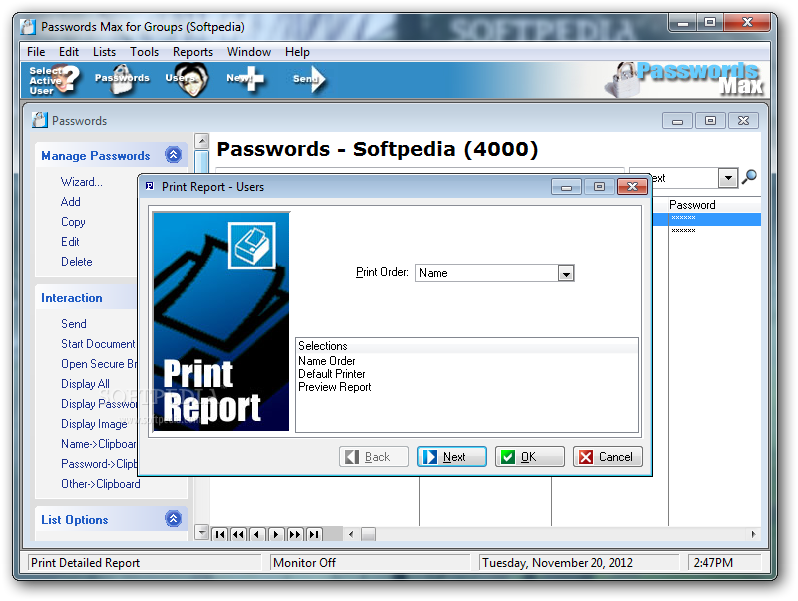Go to first record navigation button
The height and width of the screenshot is (601, 798).
pyautogui.click(x=219, y=534)
